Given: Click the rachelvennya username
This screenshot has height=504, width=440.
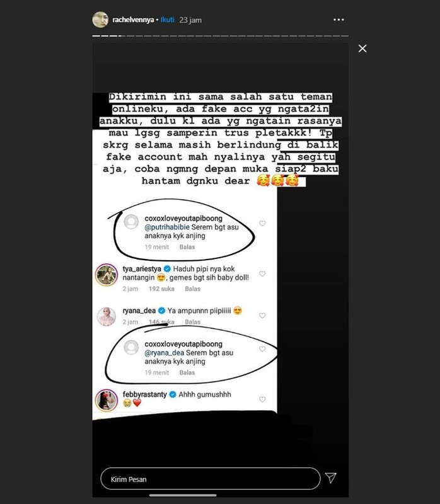Looking at the screenshot, I should coord(133,20).
